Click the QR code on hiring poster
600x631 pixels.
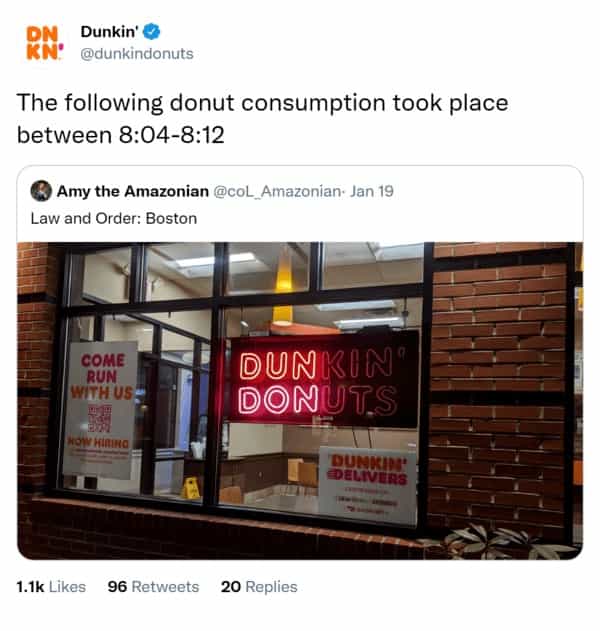100,419
